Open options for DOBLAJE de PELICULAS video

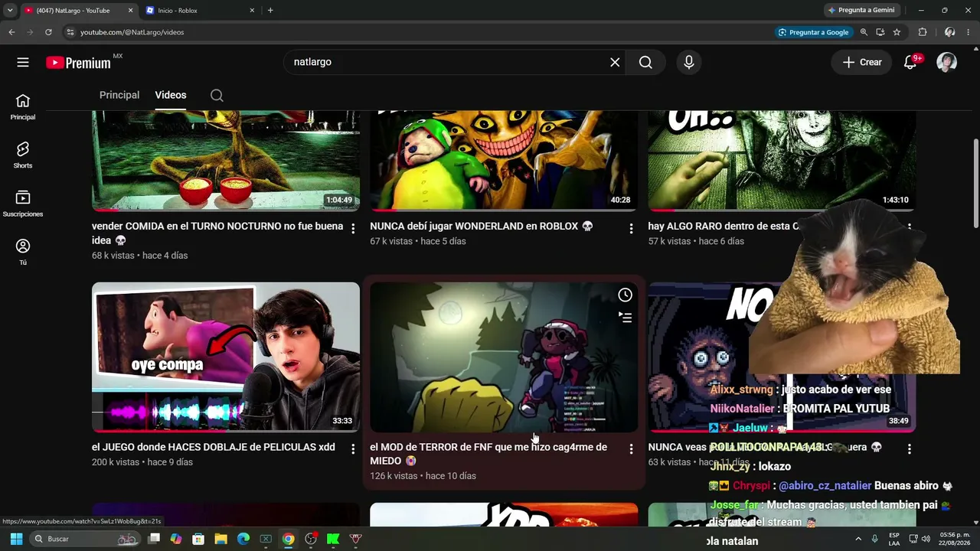[x=353, y=448]
